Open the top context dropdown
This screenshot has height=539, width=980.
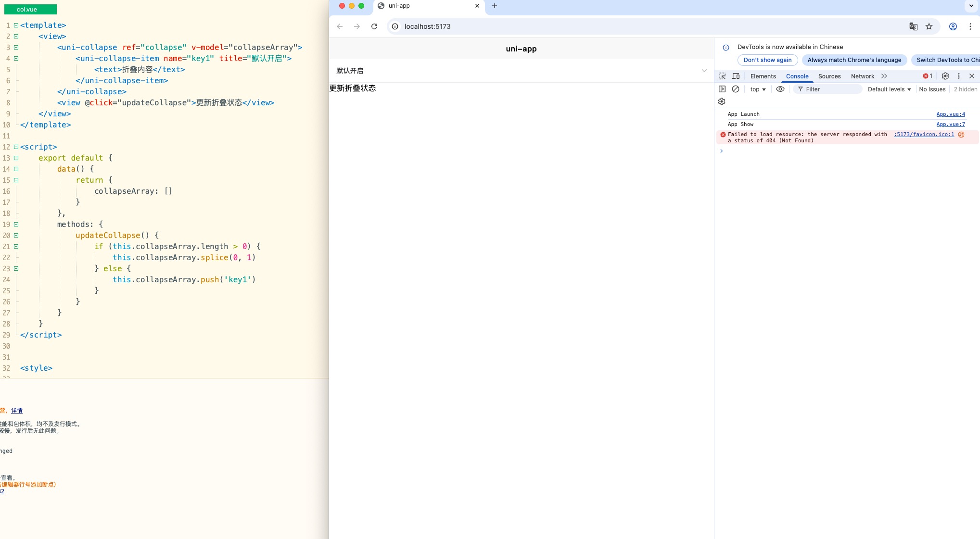tap(758, 89)
